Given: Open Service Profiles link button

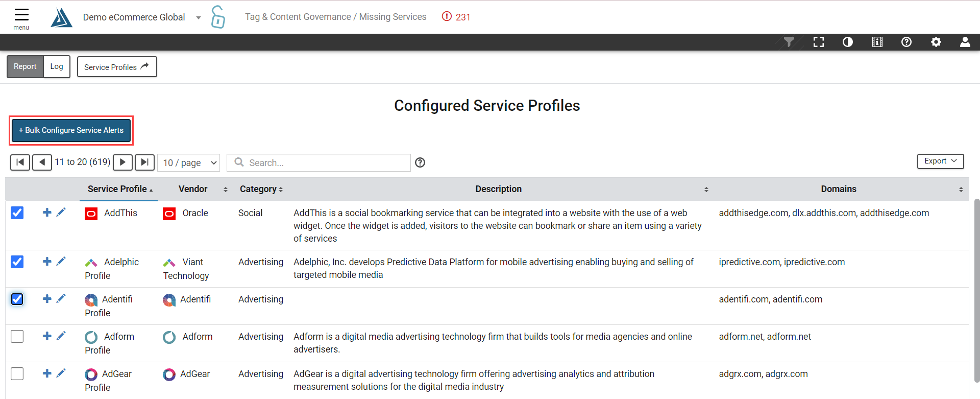Looking at the screenshot, I should 117,67.
